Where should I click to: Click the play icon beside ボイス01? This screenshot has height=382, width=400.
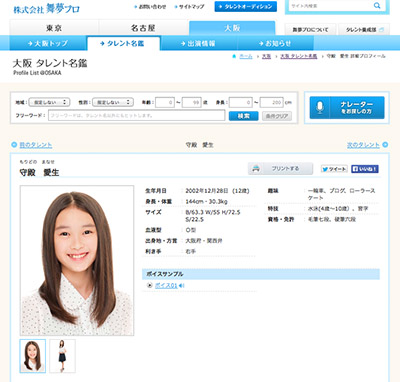(150, 285)
